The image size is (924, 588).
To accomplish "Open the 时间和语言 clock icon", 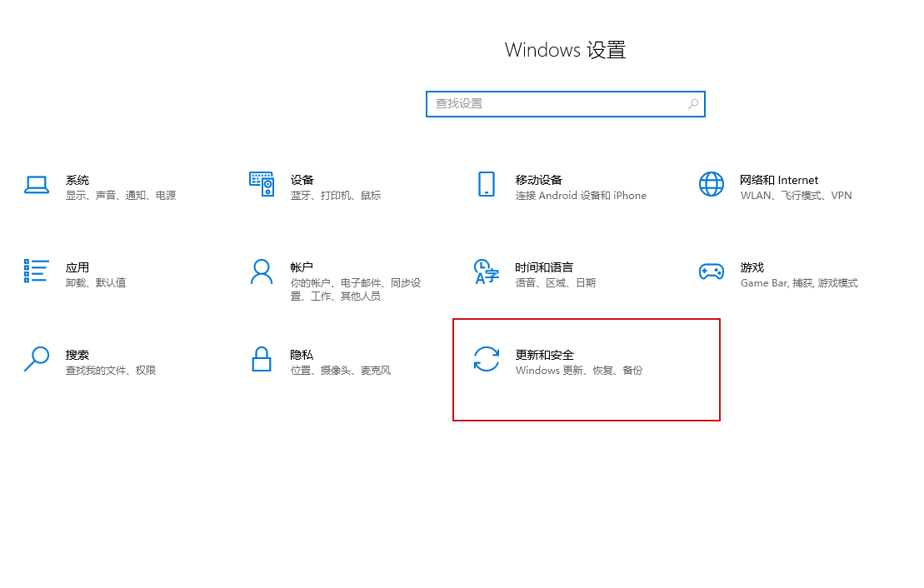I will pyautogui.click(x=486, y=272).
